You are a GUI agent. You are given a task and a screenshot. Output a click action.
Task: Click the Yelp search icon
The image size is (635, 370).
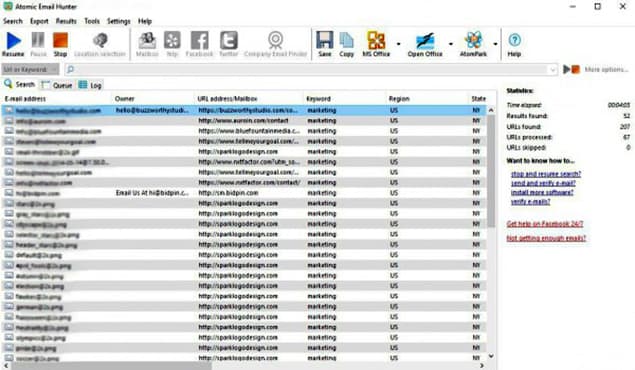point(172,40)
